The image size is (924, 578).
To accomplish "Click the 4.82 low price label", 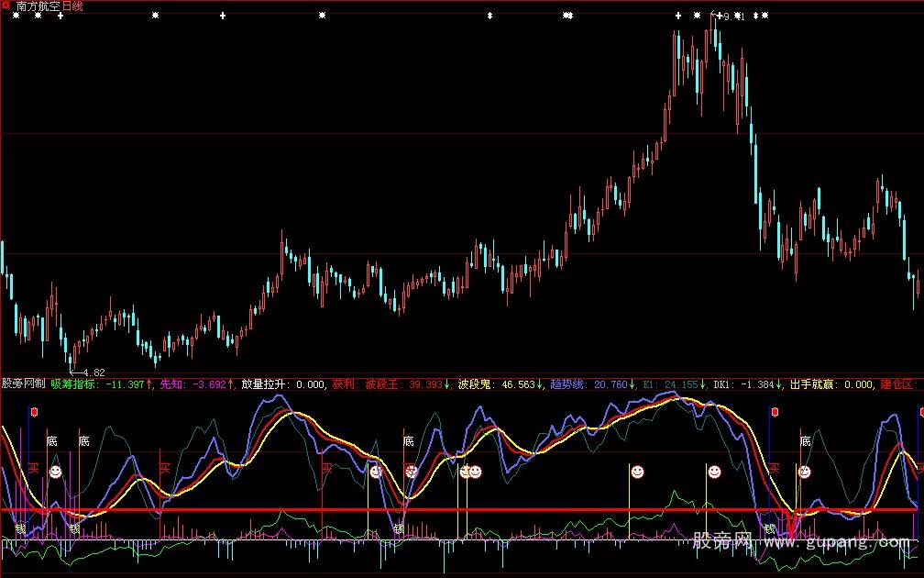I will click(93, 372).
